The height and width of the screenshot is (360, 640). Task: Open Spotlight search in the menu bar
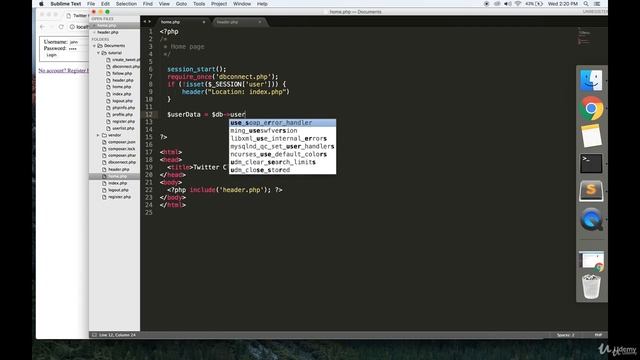pyautogui.click(x=586, y=4)
